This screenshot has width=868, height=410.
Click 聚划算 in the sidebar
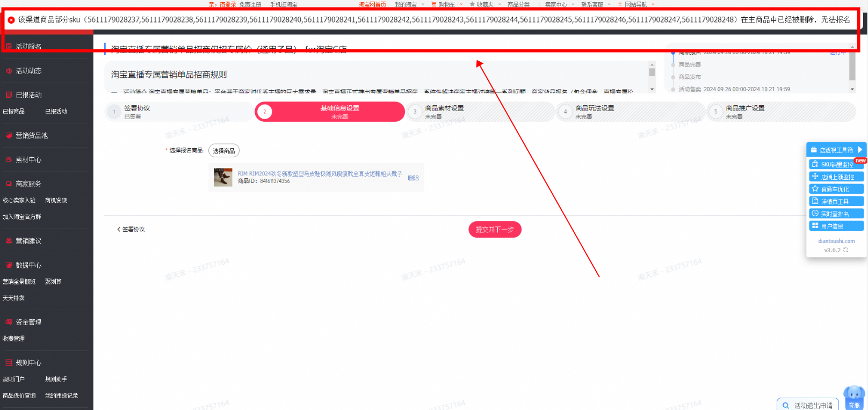[53, 282]
